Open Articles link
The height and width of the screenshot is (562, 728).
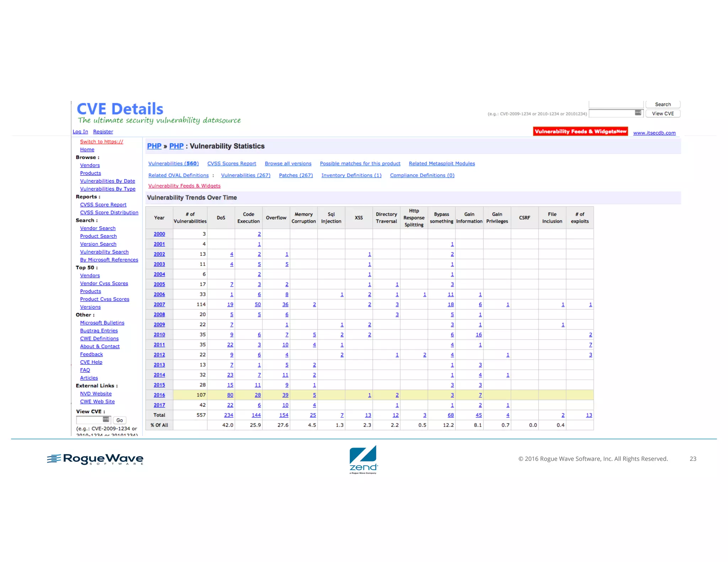tap(89, 378)
